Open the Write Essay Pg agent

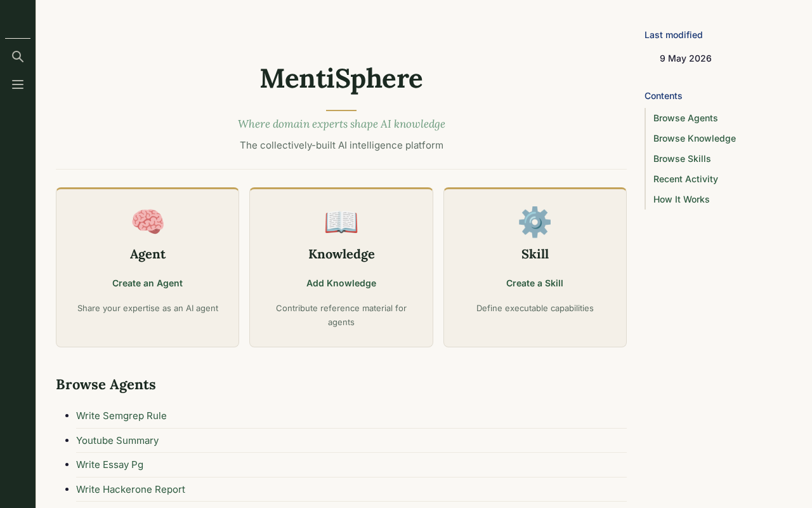pyautogui.click(x=110, y=465)
